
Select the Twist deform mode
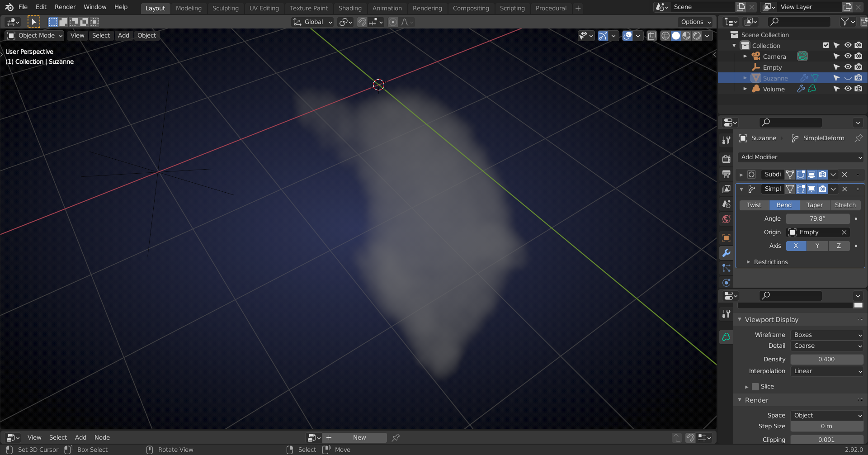[754, 205]
